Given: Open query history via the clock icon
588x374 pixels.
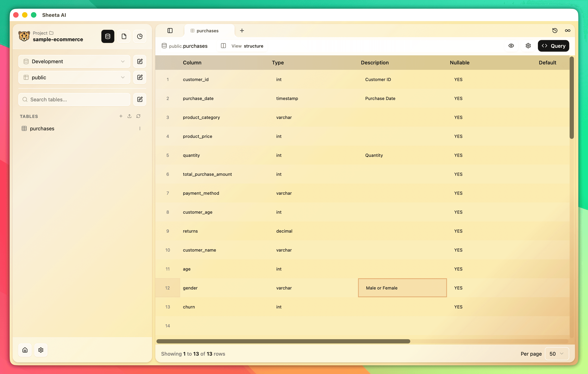Looking at the screenshot, I should [555, 30].
